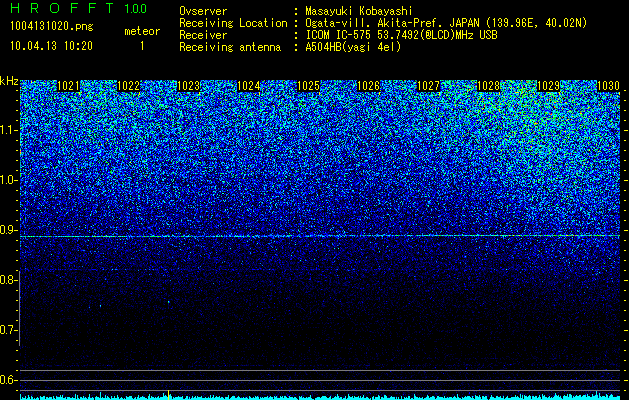Click time marker 1026

point(368,86)
